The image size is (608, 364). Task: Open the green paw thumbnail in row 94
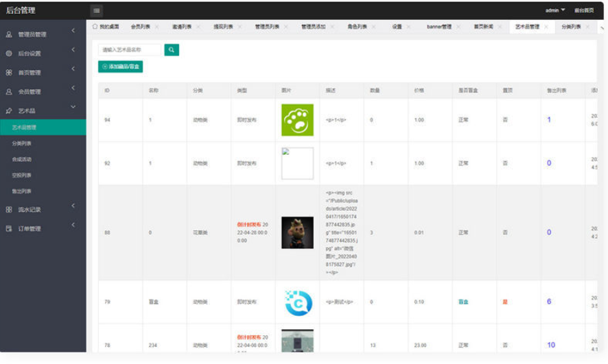[297, 120]
